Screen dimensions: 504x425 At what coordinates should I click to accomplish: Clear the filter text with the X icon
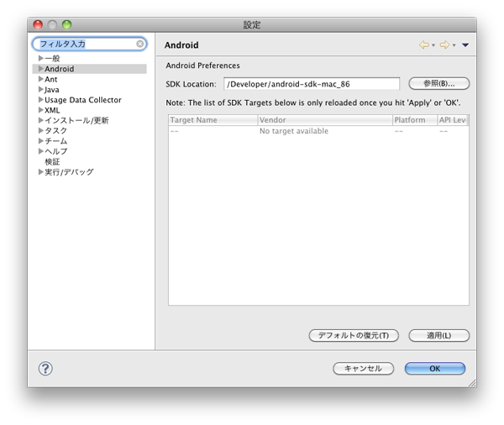[139, 44]
